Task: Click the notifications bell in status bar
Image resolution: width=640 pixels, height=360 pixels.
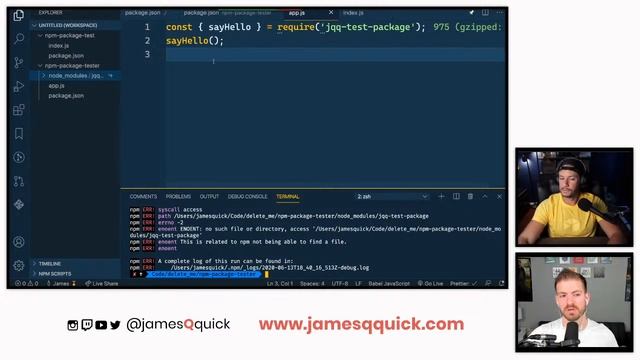Action: coord(502,283)
